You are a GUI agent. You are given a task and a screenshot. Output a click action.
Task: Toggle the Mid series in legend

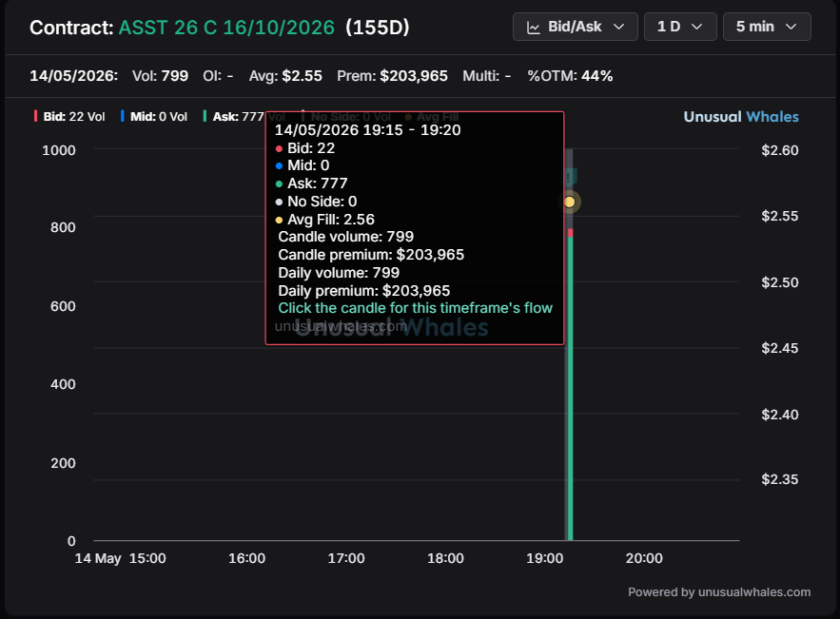point(154,116)
